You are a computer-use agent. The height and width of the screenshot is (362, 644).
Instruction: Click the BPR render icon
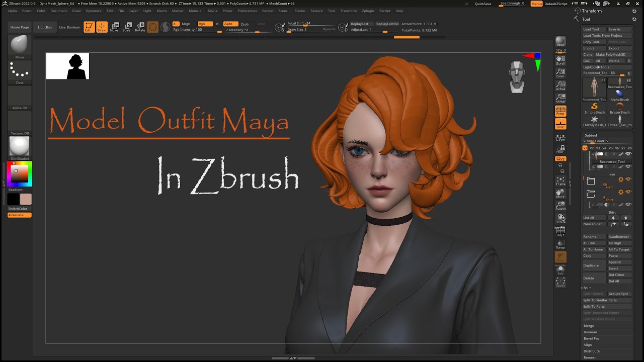pos(560,42)
